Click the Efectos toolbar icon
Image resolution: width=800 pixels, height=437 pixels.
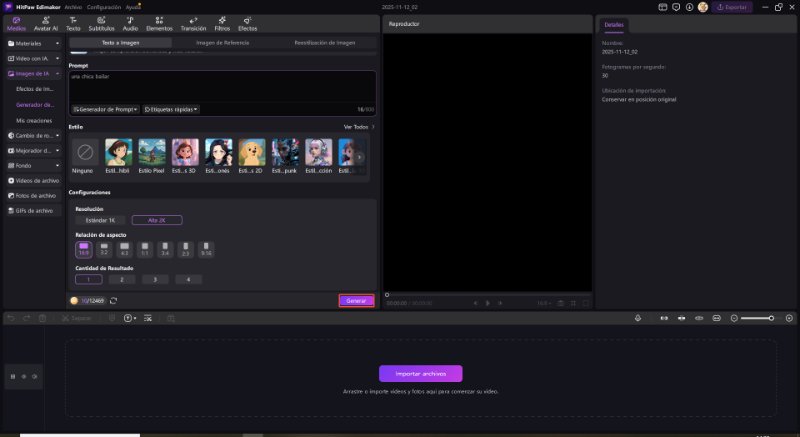click(247, 24)
